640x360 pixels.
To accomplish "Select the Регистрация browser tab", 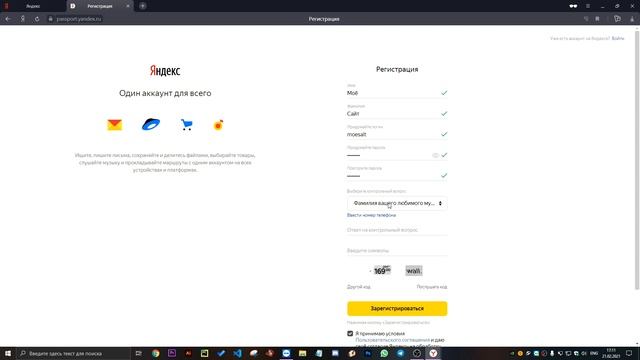I will pyautogui.click(x=100, y=6).
